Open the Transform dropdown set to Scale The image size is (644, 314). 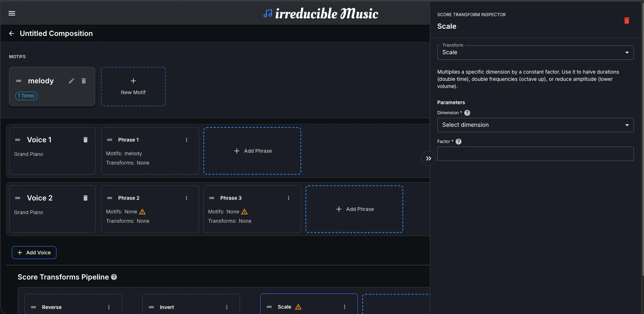click(535, 52)
